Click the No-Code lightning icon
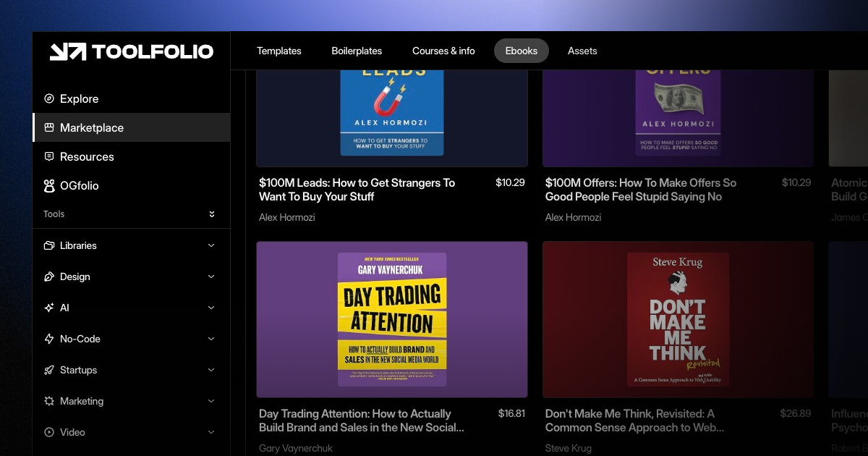Viewport: 868px width, 456px height. point(49,339)
